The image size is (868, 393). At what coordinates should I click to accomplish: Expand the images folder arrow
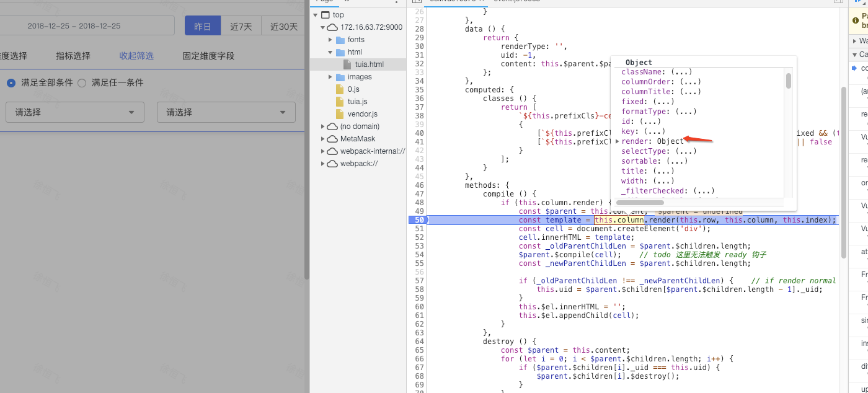click(330, 77)
